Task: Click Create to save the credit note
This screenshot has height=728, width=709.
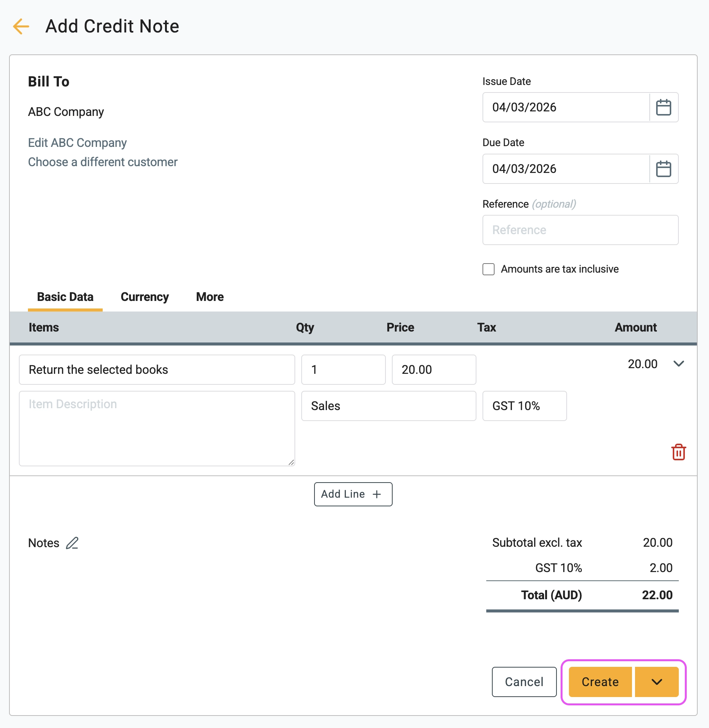Action: [x=600, y=682]
